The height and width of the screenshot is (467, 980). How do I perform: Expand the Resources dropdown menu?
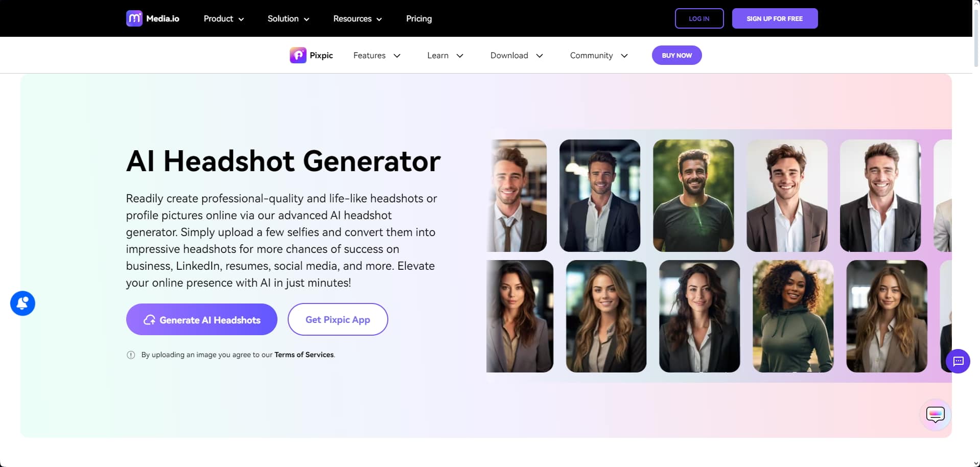358,18
